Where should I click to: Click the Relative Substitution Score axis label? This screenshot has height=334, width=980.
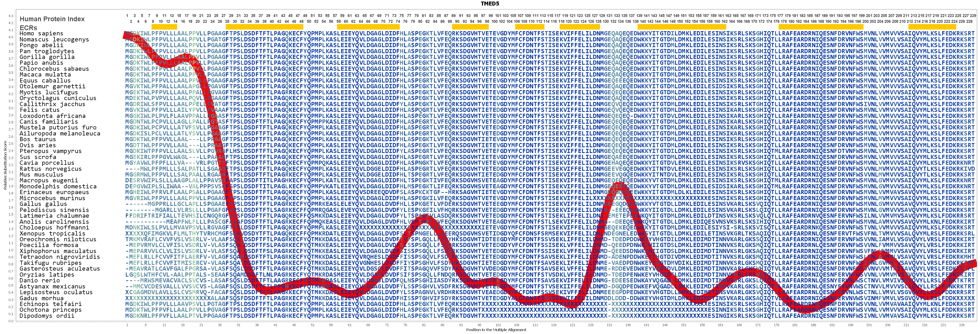[x=5, y=165]
